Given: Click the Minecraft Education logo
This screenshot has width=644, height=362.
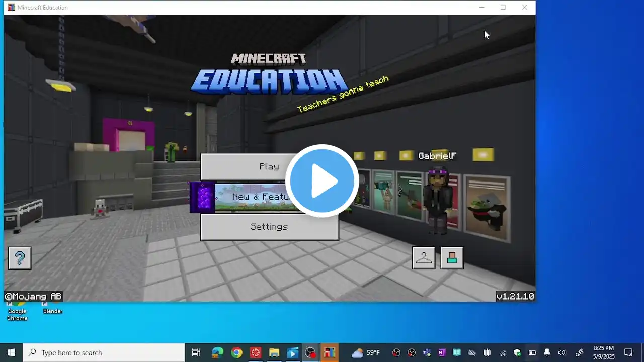Looking at the screenshot, I should click(x=269, y=73).
